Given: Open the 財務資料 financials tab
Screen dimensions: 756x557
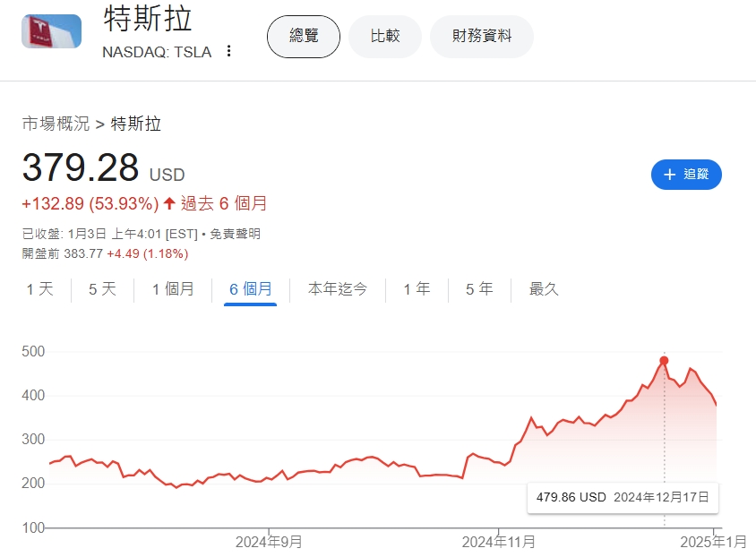Looking at the screenshot, I should pyautogui.click(x=482, y=37).
